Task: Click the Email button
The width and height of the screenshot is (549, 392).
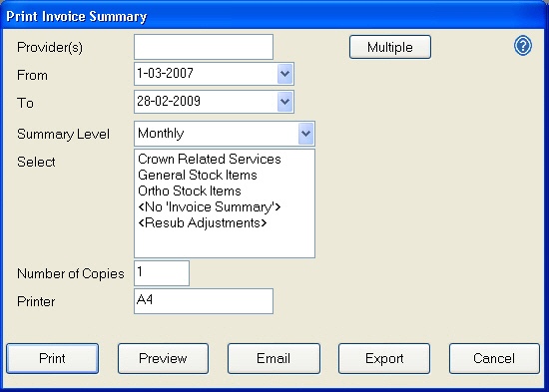Action: coord(274,358)
